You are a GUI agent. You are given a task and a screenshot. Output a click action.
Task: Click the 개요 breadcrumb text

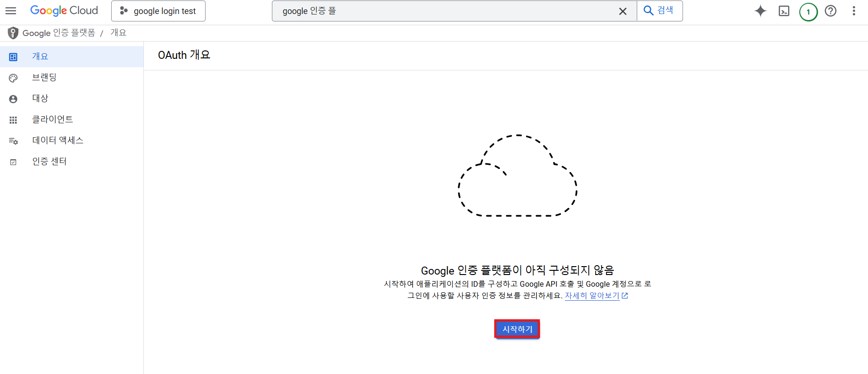click(119, 33)
